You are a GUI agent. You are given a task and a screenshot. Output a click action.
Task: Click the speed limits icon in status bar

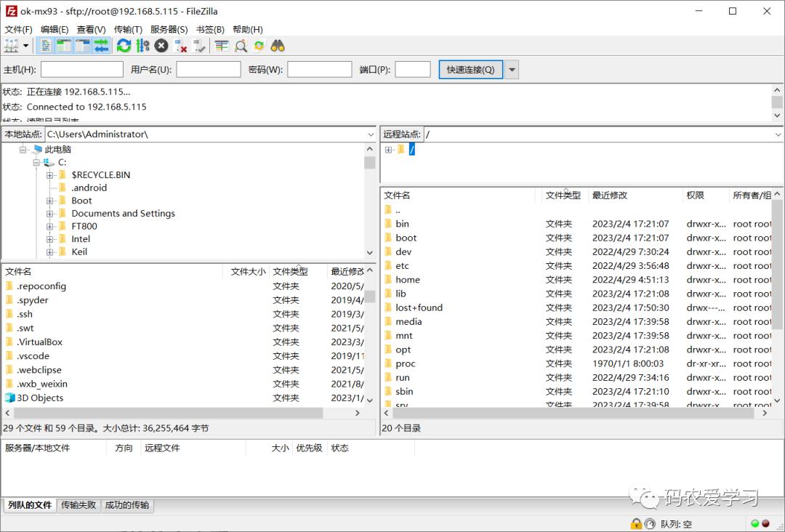coord(649,523)
